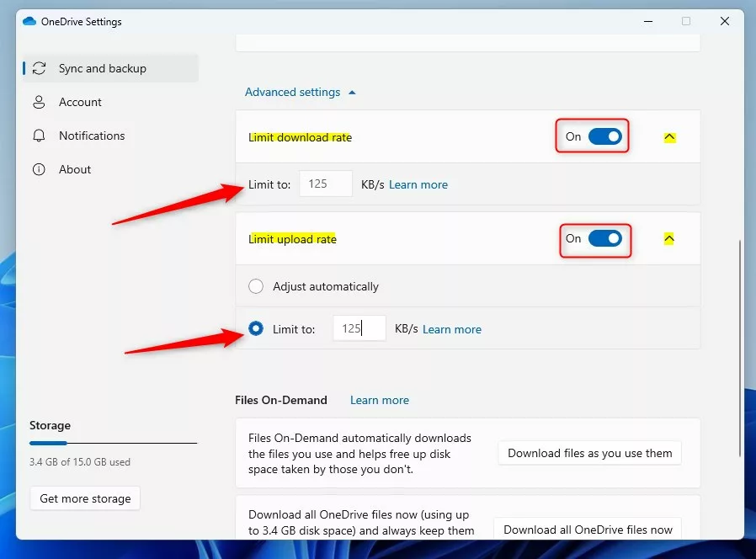Click the person icon beside Account

pyautogui.click(x=39, y=102)
